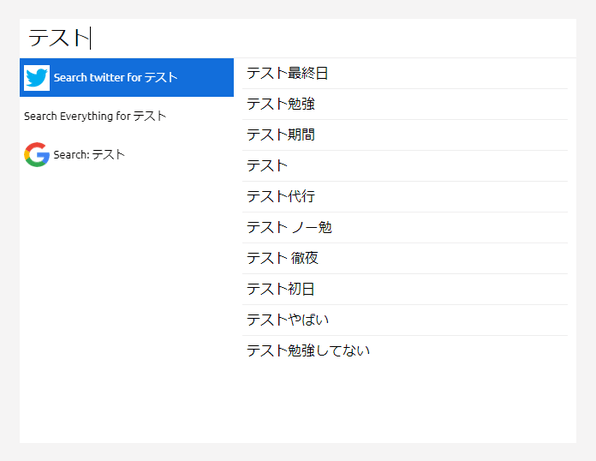
Task: Choose suggestion テスト最終日
Action: (x=405, y=73)
